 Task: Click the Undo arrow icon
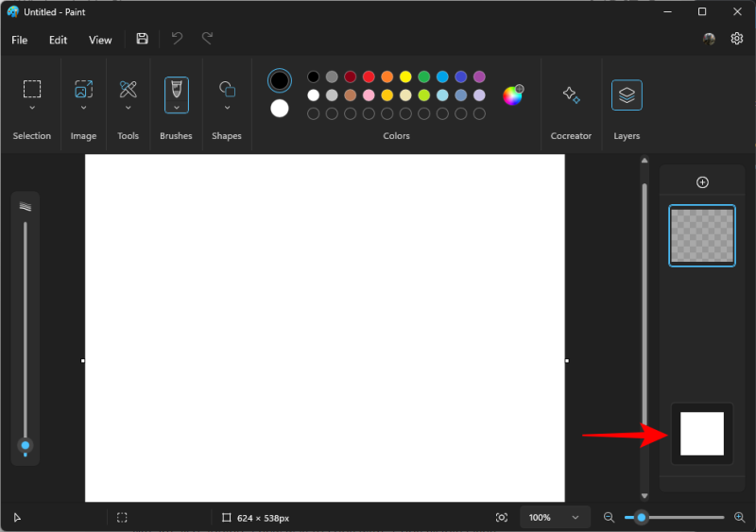pyautogui.click(x=177, y=38)
